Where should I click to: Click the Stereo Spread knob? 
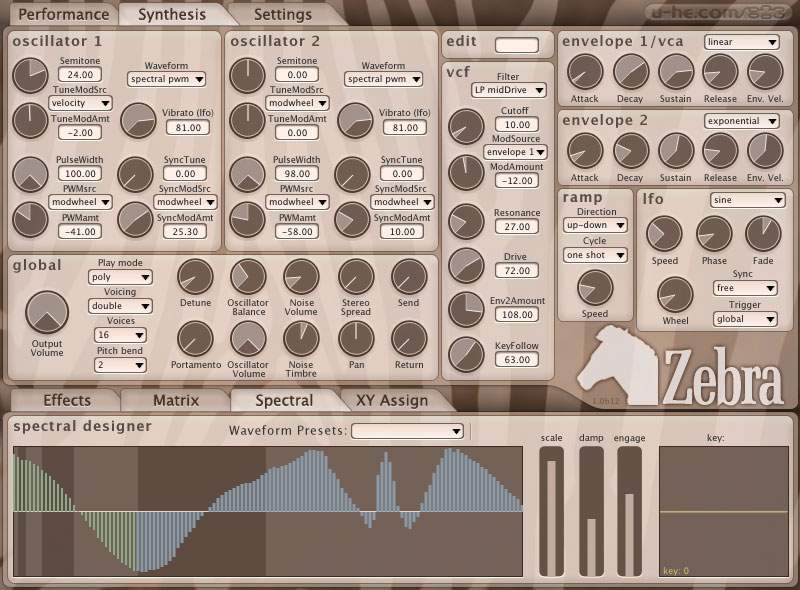pos(356,277)
